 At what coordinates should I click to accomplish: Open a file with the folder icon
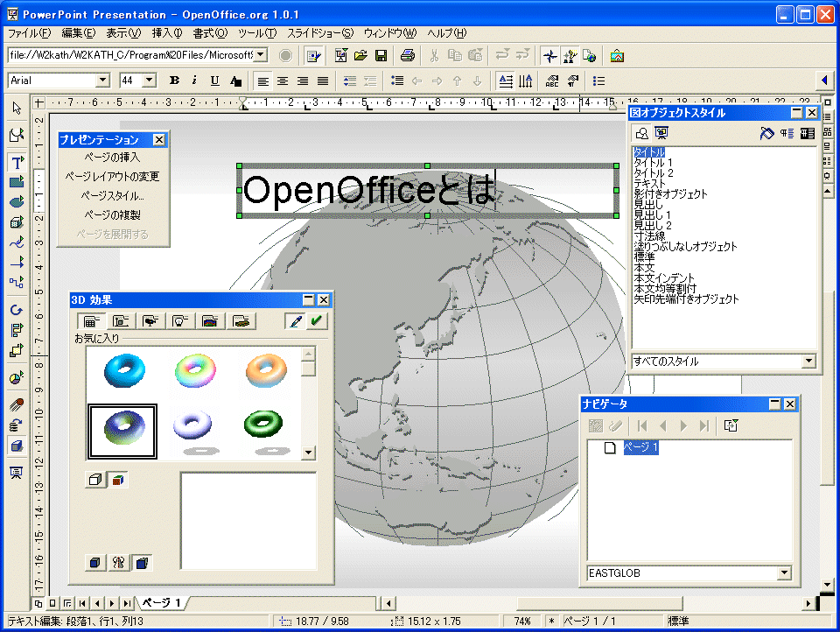pyautogui.click(x=360, y=56)
